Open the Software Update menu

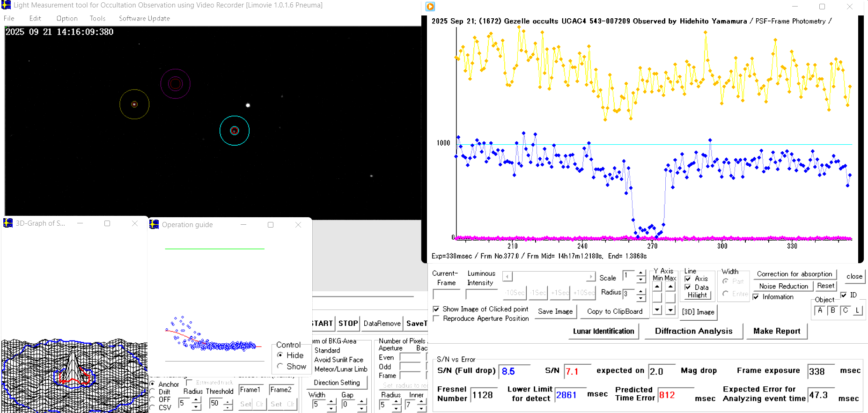click(144, 18)
